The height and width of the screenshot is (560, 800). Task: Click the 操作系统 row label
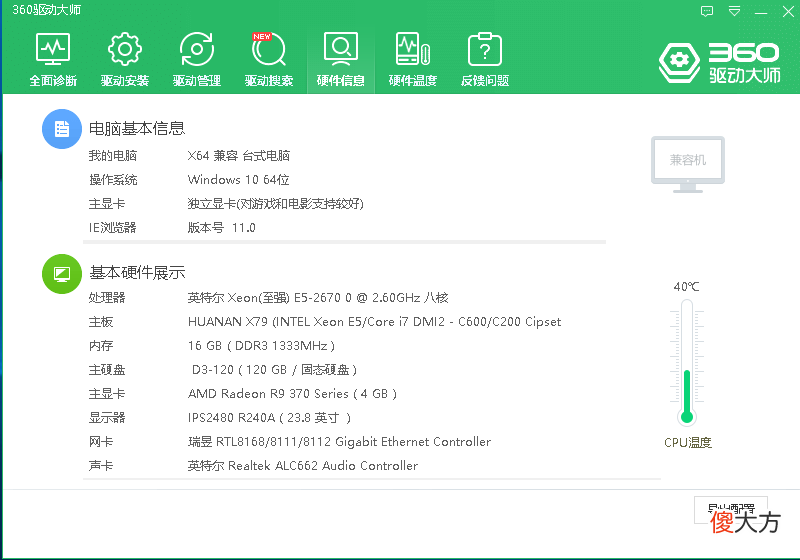click(113, 180)
